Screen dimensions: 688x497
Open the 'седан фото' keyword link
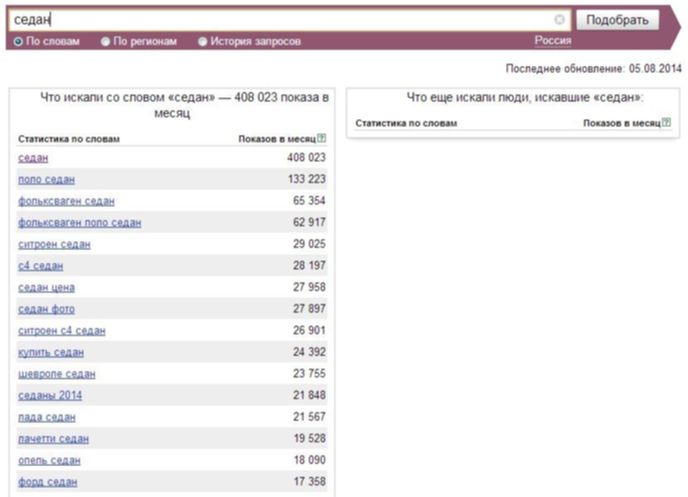point(47,309)
